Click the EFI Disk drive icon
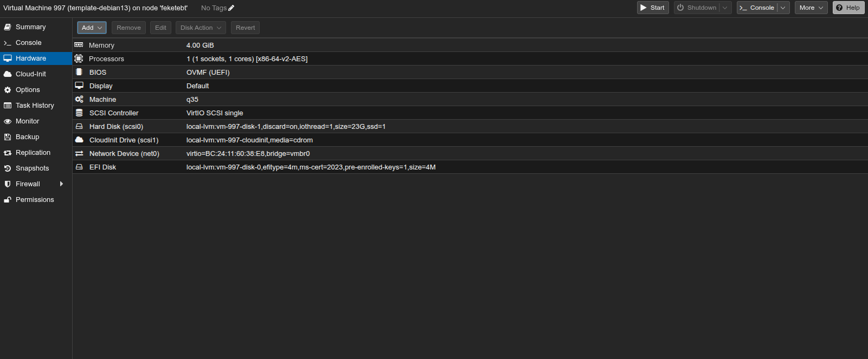Screen dimensions: 868x359 click(x=80, y=167)
